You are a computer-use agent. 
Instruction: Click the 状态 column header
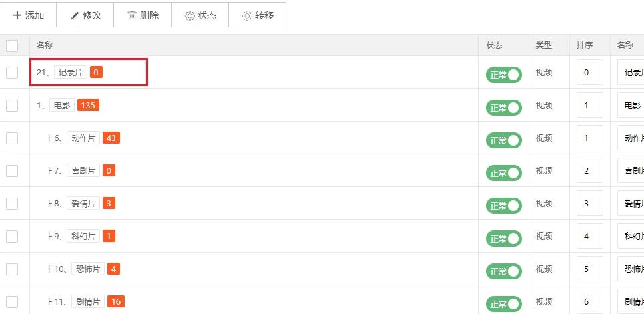pyautogui.click(x=494, y=45)
